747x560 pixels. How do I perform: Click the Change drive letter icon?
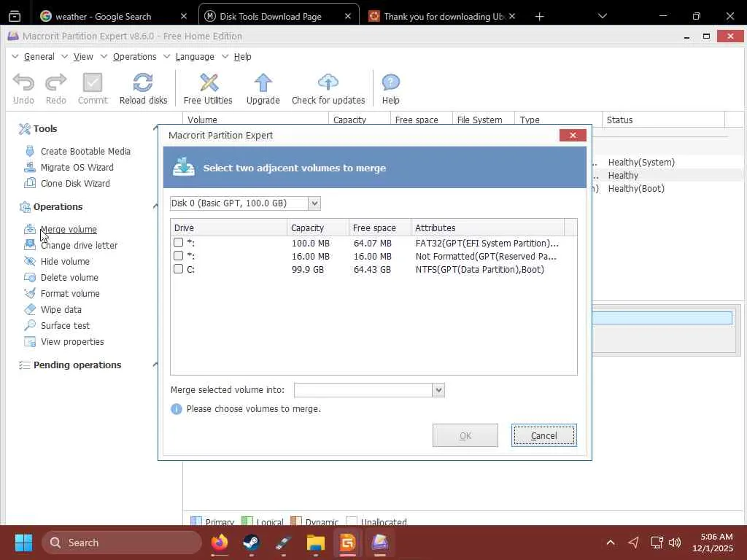point(29,245)
